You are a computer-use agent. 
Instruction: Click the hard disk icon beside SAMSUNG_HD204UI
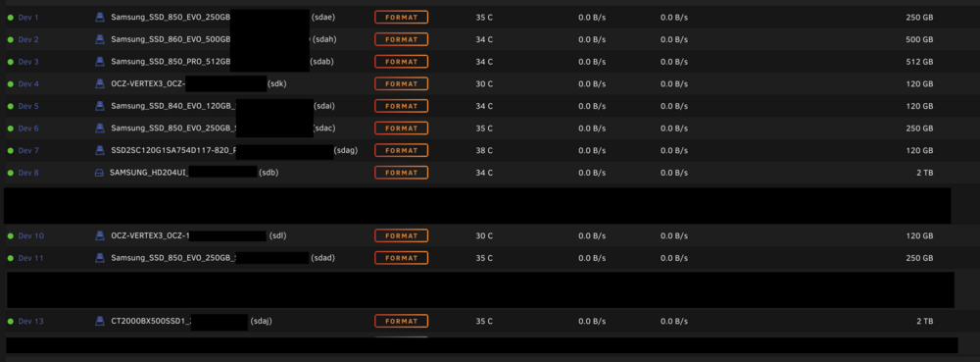click(99, 173)
